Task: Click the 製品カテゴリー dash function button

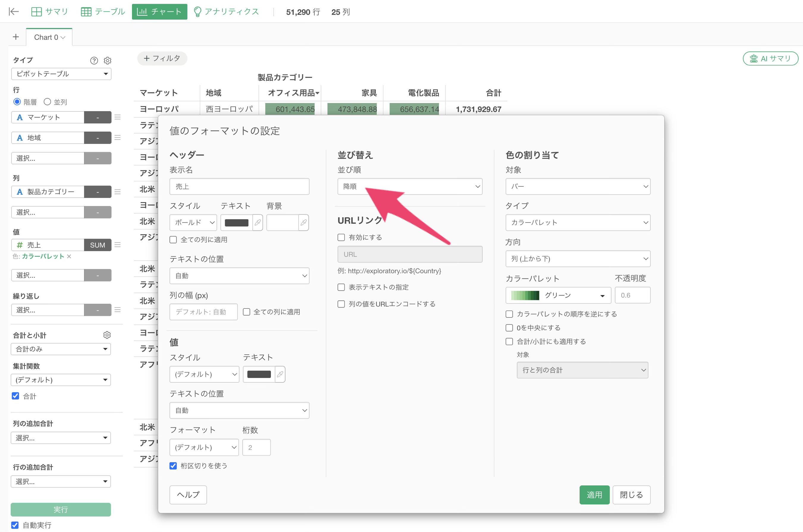Action: point(98,192)
